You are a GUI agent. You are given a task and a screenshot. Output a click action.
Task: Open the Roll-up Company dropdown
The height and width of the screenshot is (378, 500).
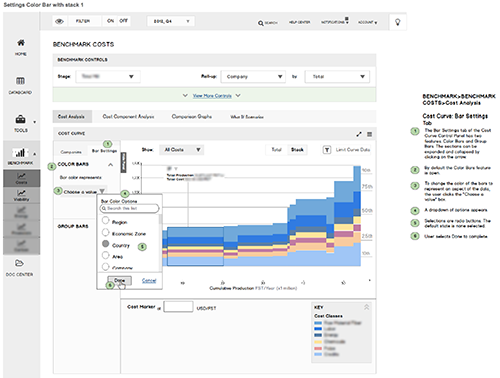pyautogui.click(x=253, y=77)
